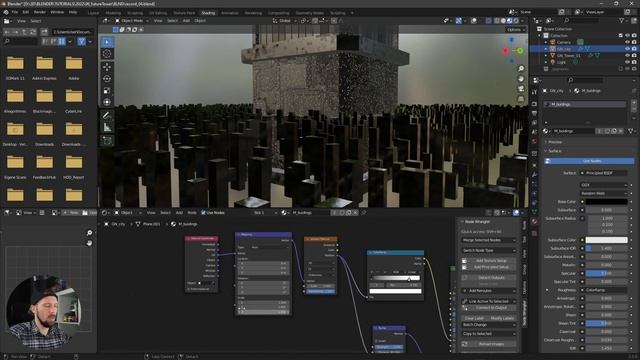Click the black Base Color swatch
This screenshot has height=360, width=640.
click(x=606, y=202)
